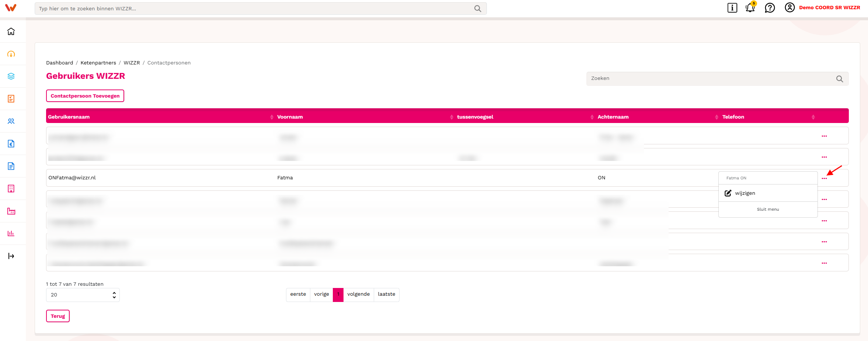This screenshot has width=868, height=341.
Task: Open the dashboard gauge sidebar icon
Action: (11, 54)
